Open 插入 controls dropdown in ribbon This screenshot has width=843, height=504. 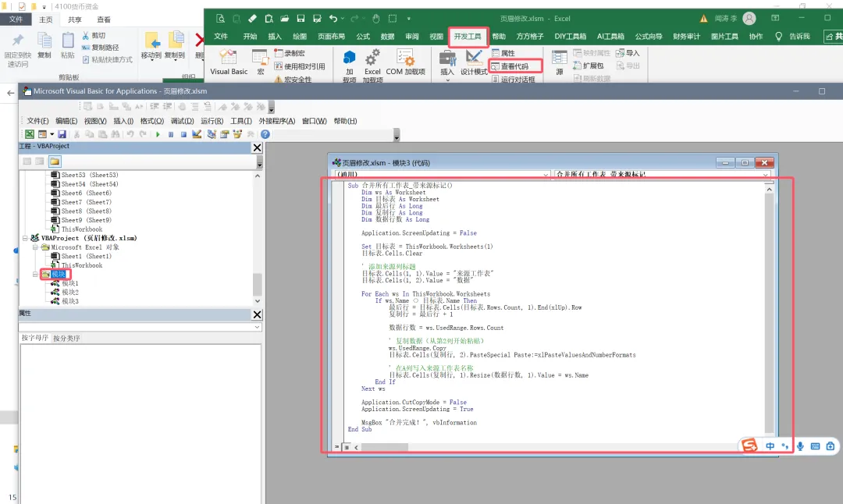tap(446, 65)
